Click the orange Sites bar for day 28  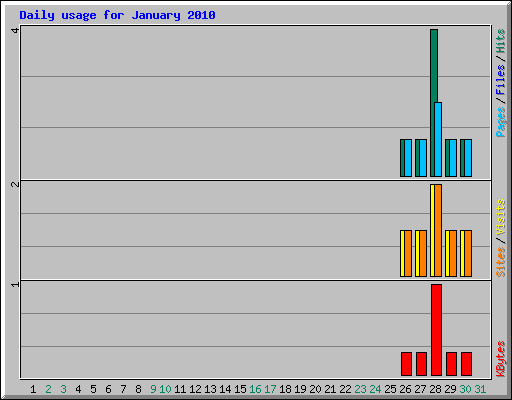(x=438, y=230)
